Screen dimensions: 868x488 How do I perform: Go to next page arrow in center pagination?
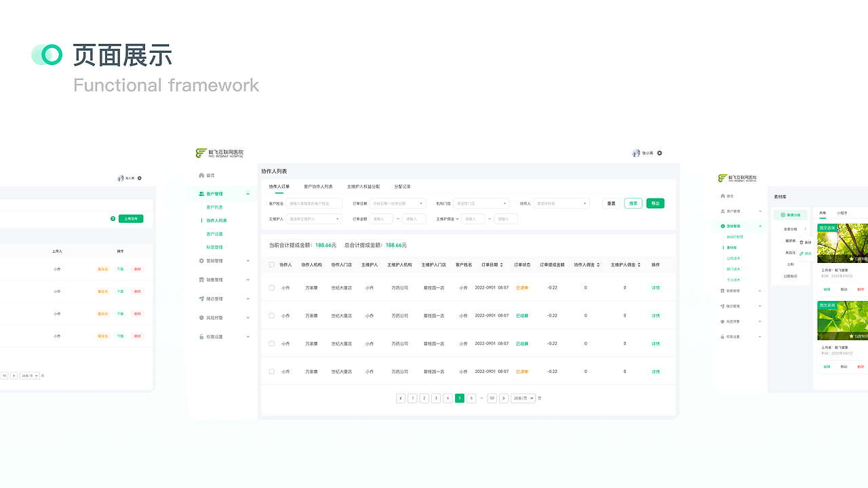point(504,399)
